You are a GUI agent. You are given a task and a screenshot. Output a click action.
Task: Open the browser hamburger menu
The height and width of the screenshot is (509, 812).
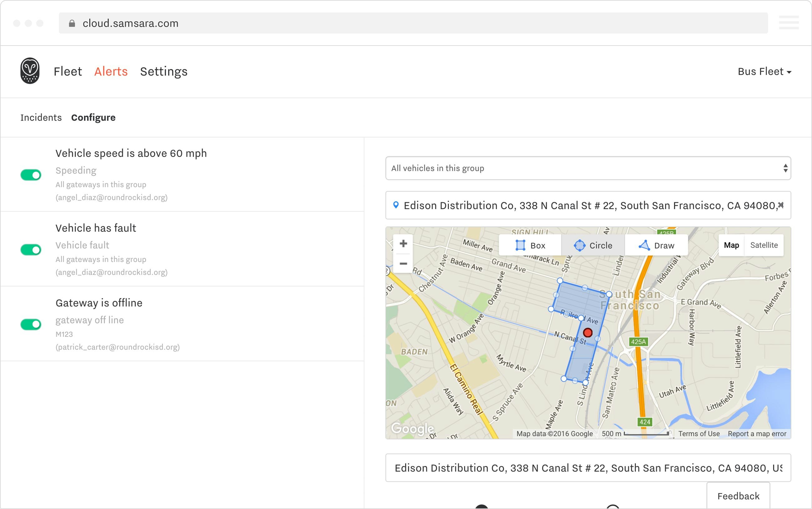click(789, 22)
